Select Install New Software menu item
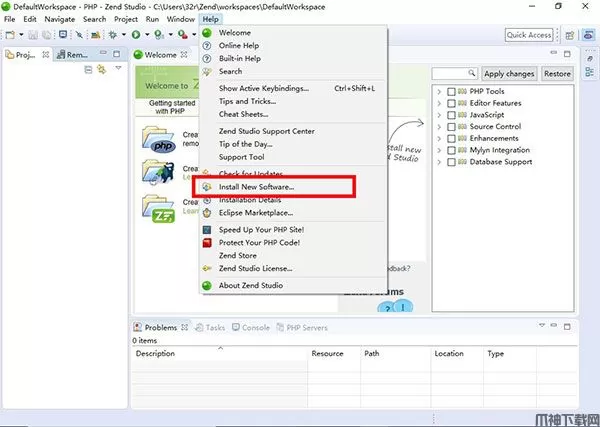This screenshot has width=600, height=427. click(256, 187)
